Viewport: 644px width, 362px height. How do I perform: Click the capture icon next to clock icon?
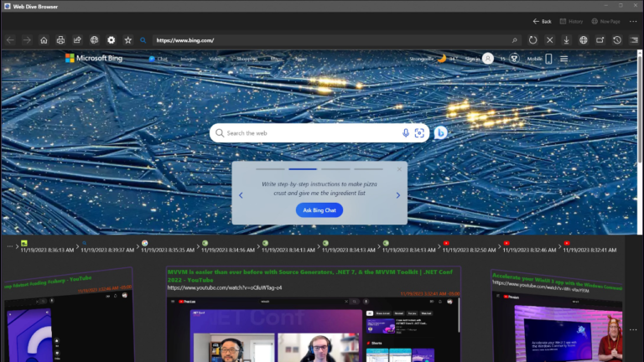pyautogui.click(x=600, y=40)
